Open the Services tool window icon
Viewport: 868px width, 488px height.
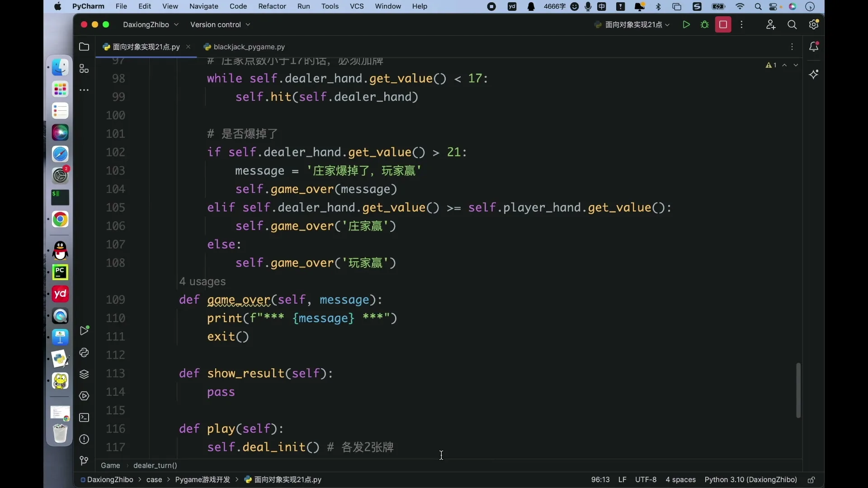84,396
